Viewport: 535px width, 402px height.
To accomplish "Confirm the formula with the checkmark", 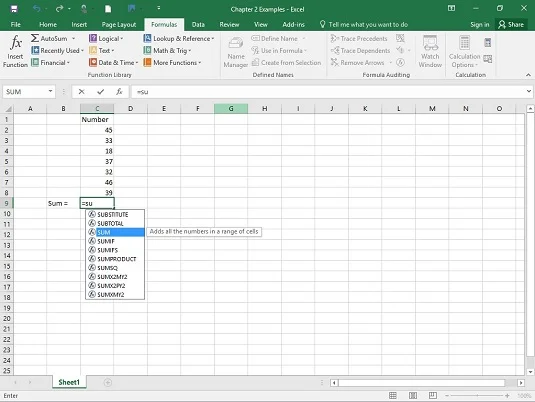I will tap(100, 91).
